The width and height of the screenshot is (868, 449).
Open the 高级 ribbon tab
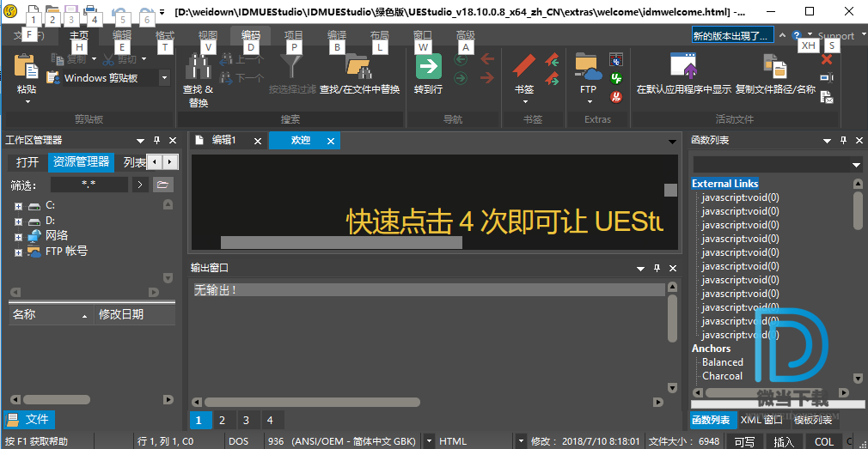(x=466, y=35)
